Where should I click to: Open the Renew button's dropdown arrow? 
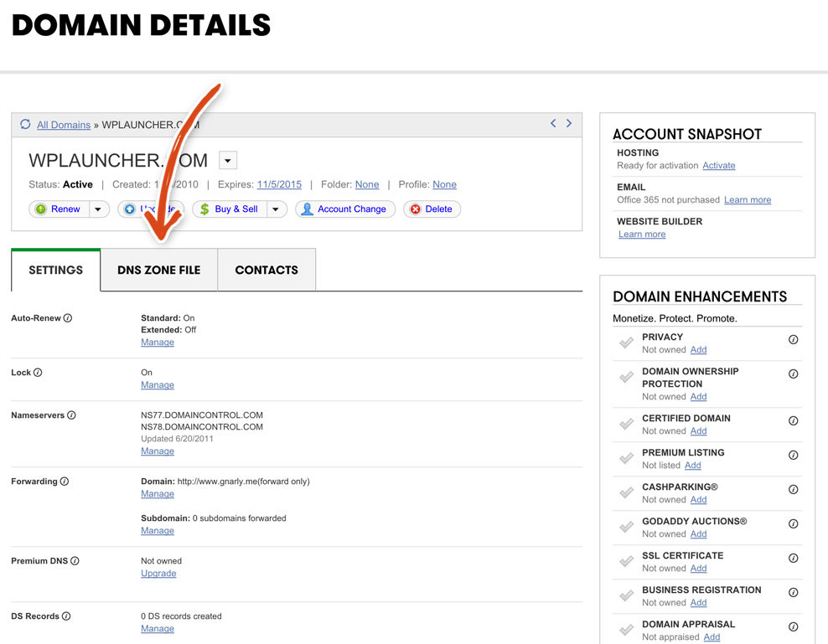(x=98, y=209)
